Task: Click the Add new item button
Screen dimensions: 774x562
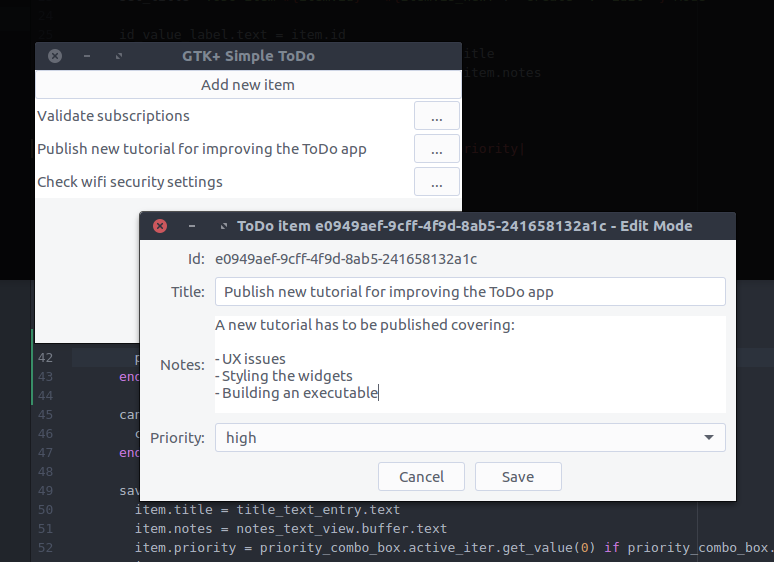Action: tap(247, 85)
